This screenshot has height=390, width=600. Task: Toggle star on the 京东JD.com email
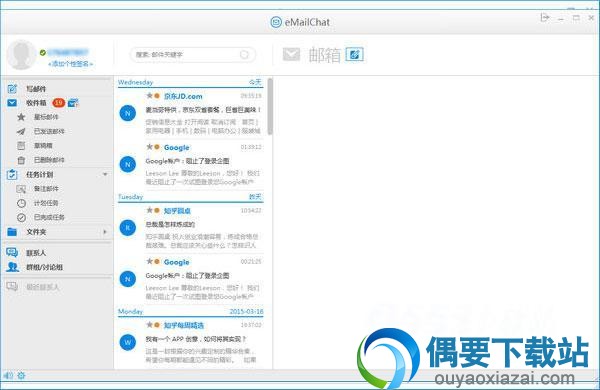point(149,96)
